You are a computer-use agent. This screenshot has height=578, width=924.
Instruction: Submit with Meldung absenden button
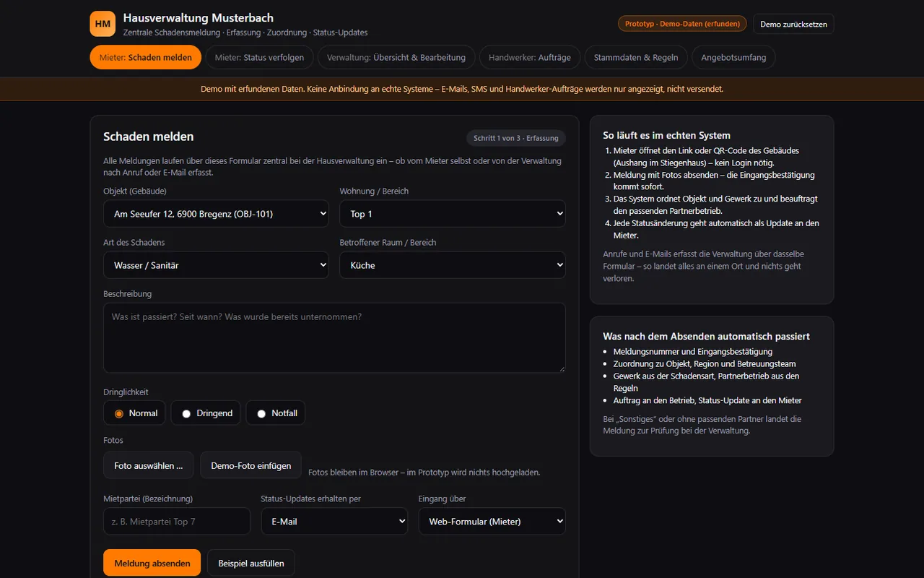(x=152, y=563)
